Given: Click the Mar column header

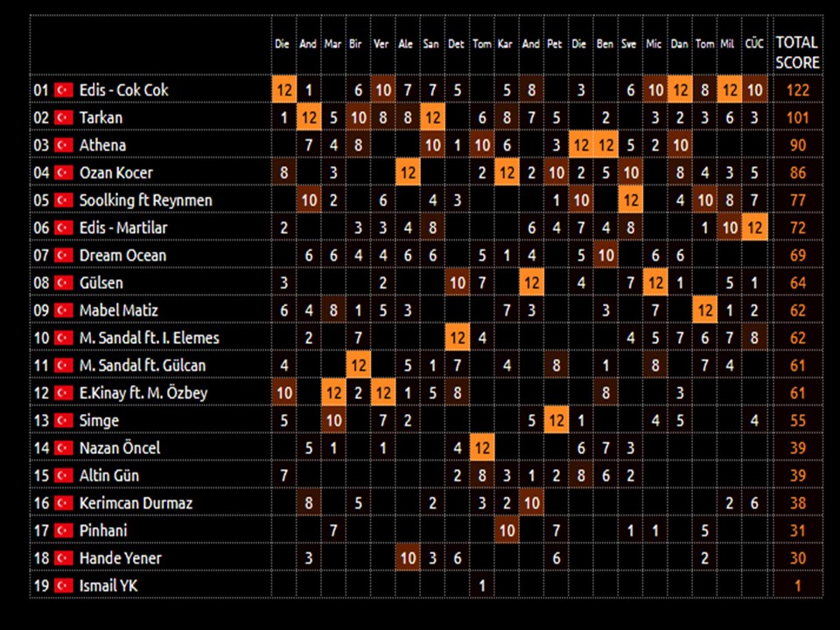Looking at the screenshot, I should [x=332, y=44].
